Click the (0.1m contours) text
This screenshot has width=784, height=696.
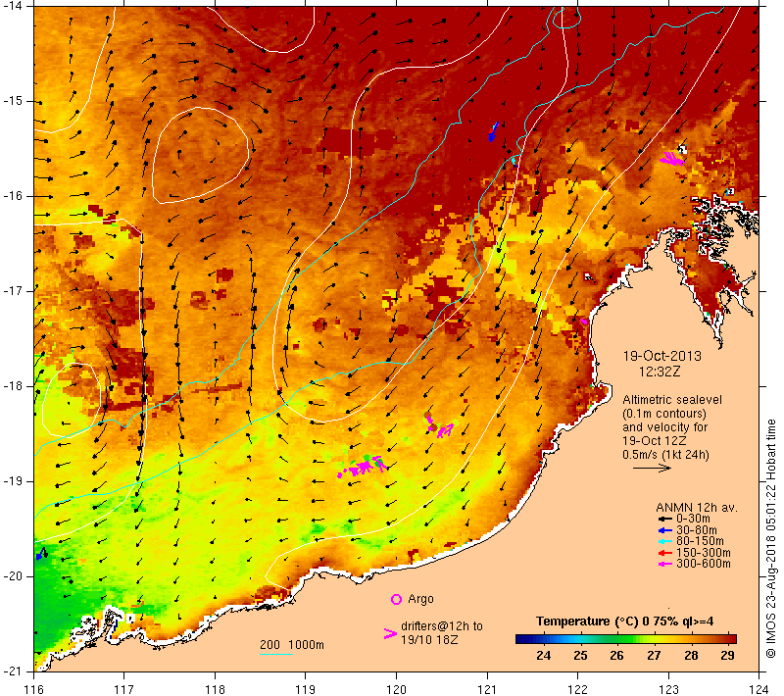point(664,414)
